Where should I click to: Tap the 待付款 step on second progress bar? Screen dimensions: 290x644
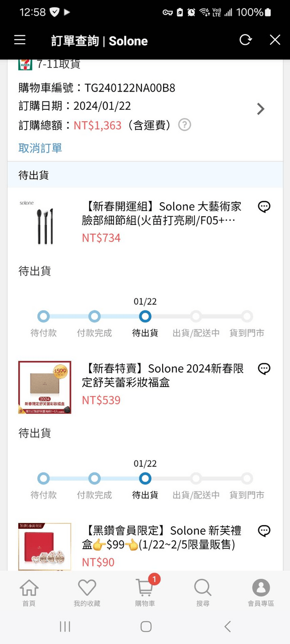click(43, 478)
